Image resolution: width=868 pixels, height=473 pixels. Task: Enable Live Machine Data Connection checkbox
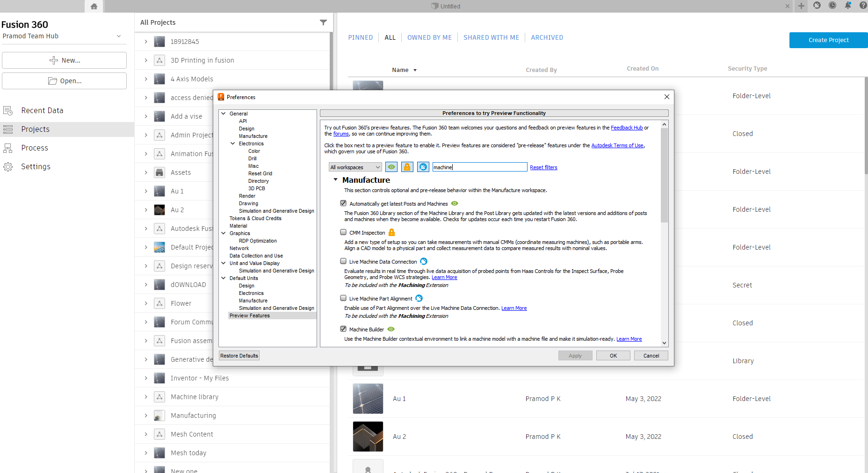point(343,261)
